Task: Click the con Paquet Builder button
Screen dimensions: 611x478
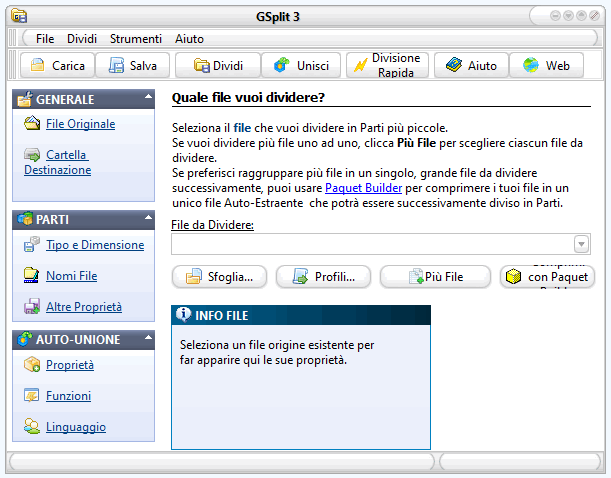Action: tap(547, 277)
